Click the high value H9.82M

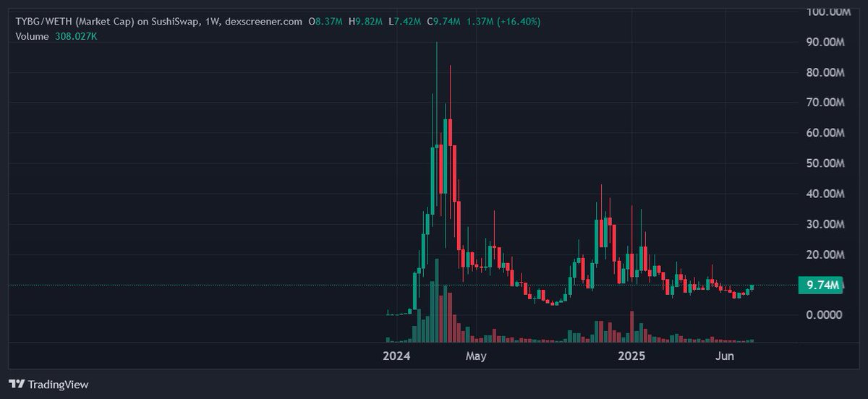pos(367,22)
